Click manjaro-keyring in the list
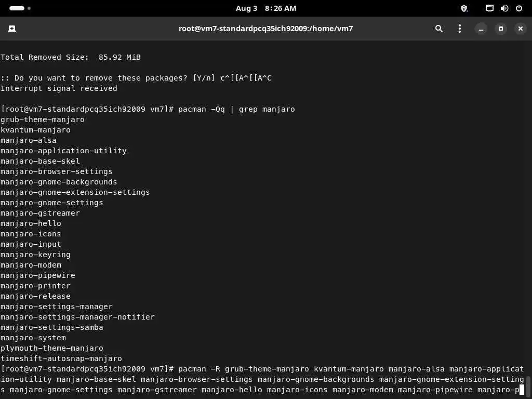This screenshot has width=532, height=399. point(35,255)
